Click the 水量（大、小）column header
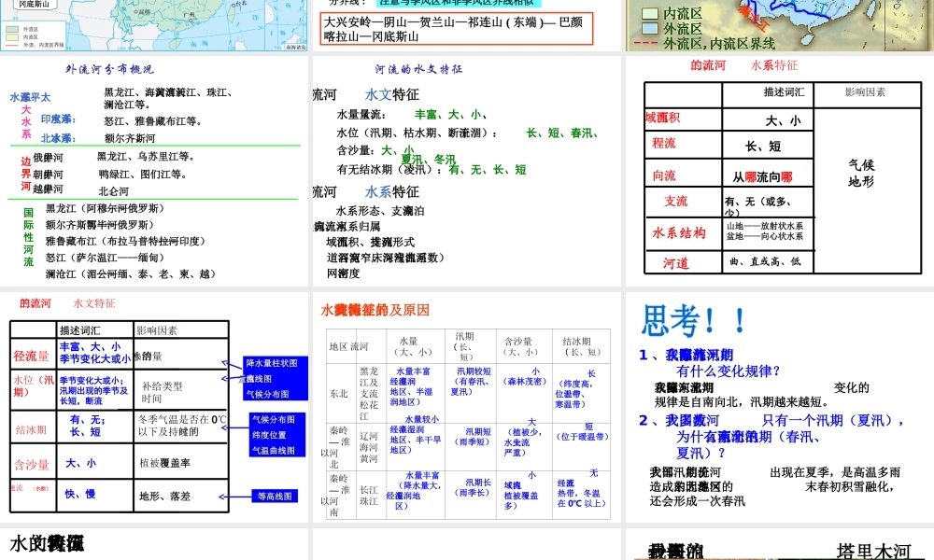 [412, 346]
